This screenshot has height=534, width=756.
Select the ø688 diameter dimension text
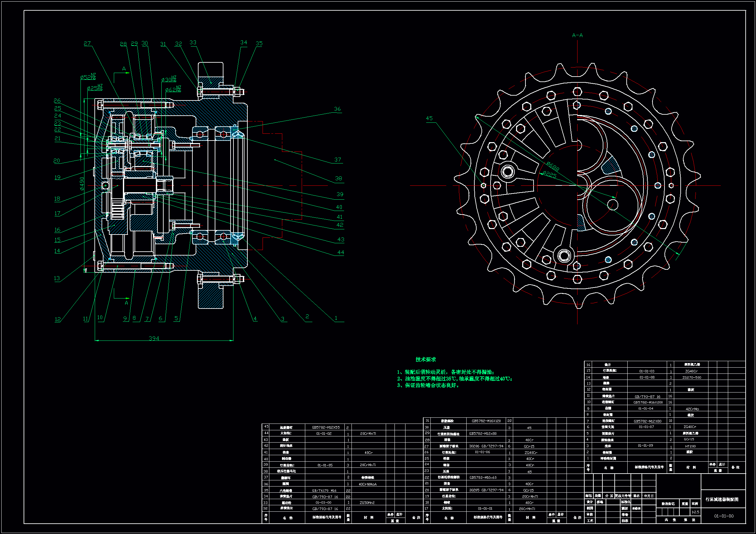553,166
